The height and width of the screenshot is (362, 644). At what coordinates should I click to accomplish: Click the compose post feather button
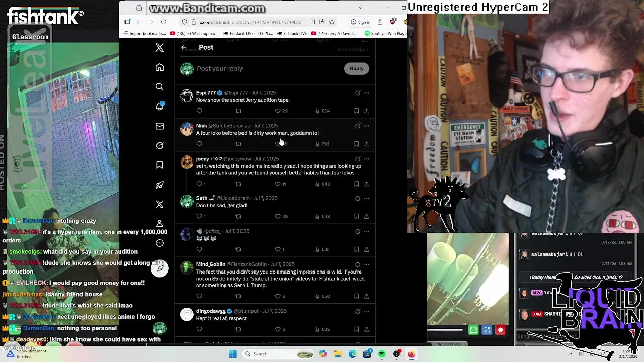(x=159, y=268)
